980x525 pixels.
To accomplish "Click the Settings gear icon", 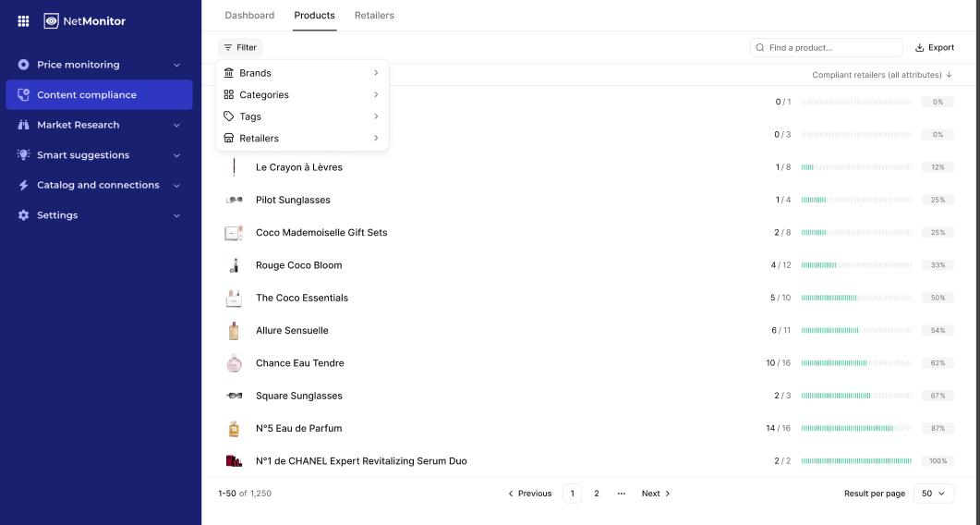I will 24,215.
